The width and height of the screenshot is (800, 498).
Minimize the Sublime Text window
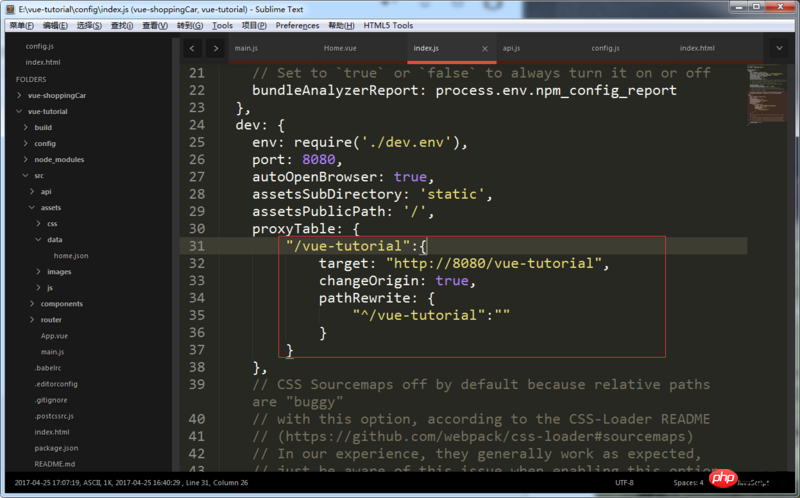[x=738, y=7]
